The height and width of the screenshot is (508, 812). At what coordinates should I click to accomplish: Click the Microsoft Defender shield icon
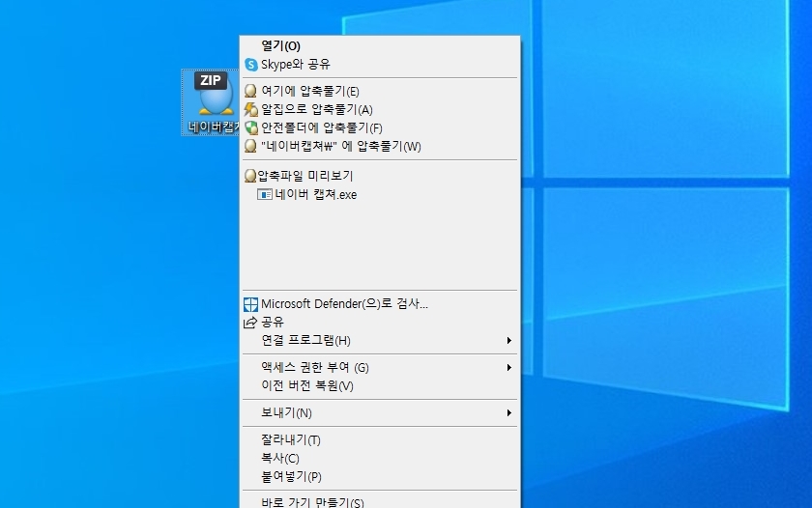coord(250,304)
